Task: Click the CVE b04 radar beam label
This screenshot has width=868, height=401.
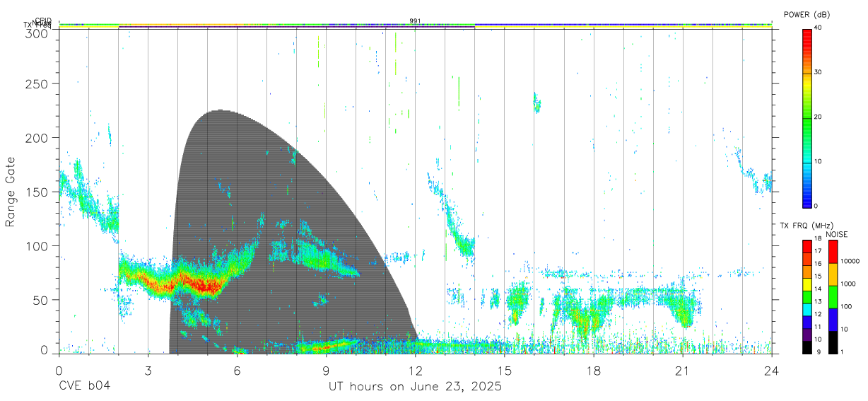Action: click(84, 387)
